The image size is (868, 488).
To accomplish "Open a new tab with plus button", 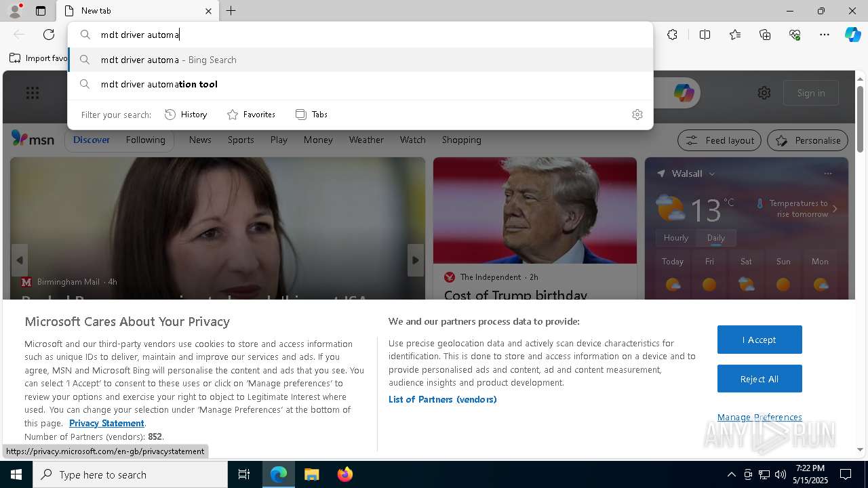I will [x=231, y=11].
